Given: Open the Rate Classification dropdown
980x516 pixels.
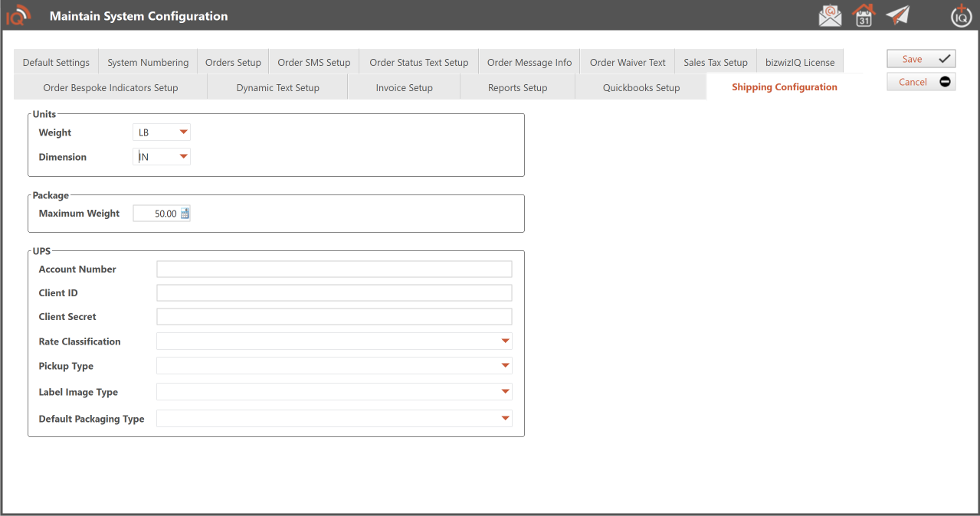Looking at the screenshot, I should pos(505,341).
